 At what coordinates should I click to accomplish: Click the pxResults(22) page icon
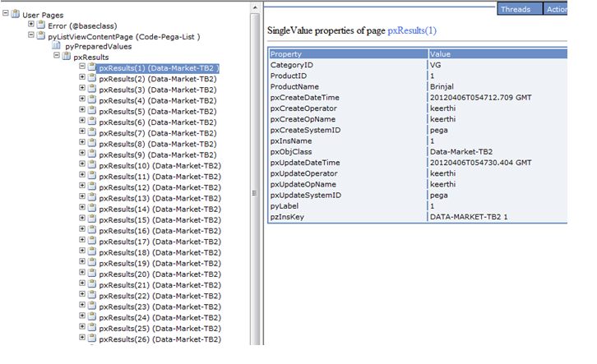(92, 295)
